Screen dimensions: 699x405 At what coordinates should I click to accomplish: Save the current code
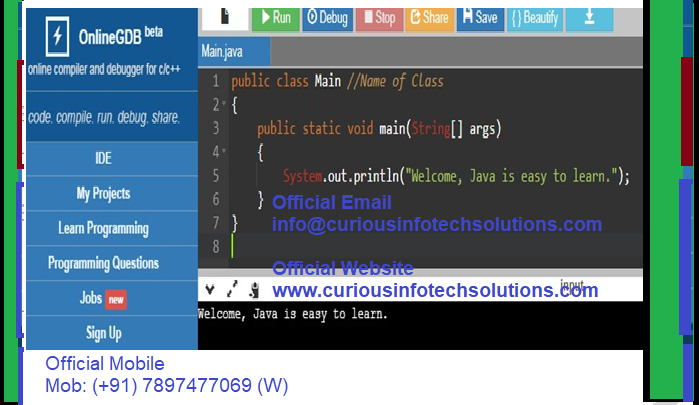tap(480, 19)
